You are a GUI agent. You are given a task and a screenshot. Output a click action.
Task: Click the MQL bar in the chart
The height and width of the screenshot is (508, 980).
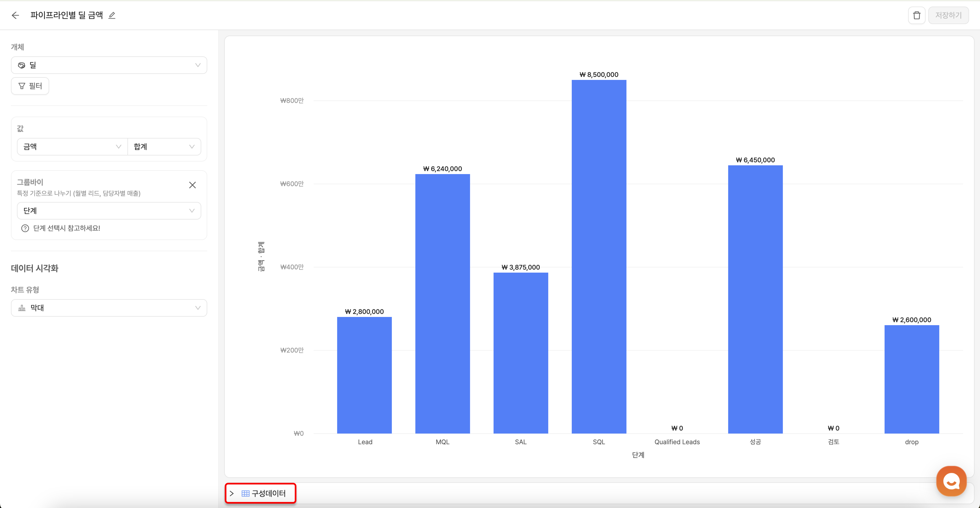click(x=442, y=303)
